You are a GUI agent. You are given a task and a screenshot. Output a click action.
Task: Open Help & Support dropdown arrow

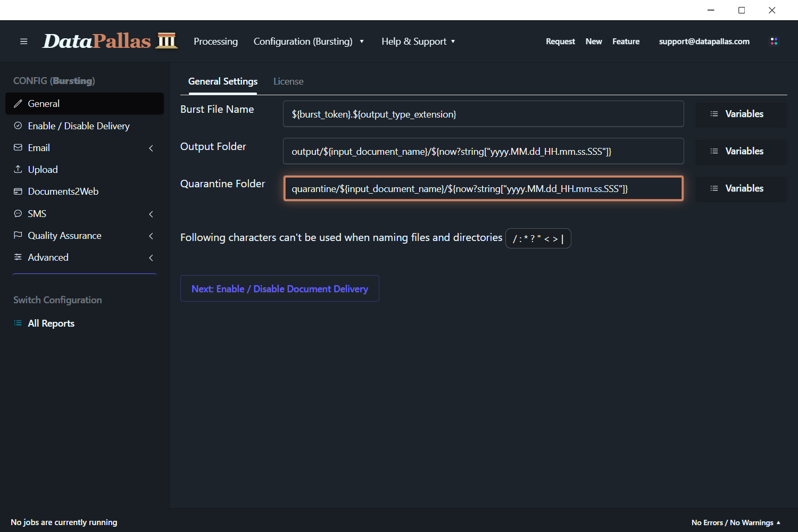(x=453, y=41)
